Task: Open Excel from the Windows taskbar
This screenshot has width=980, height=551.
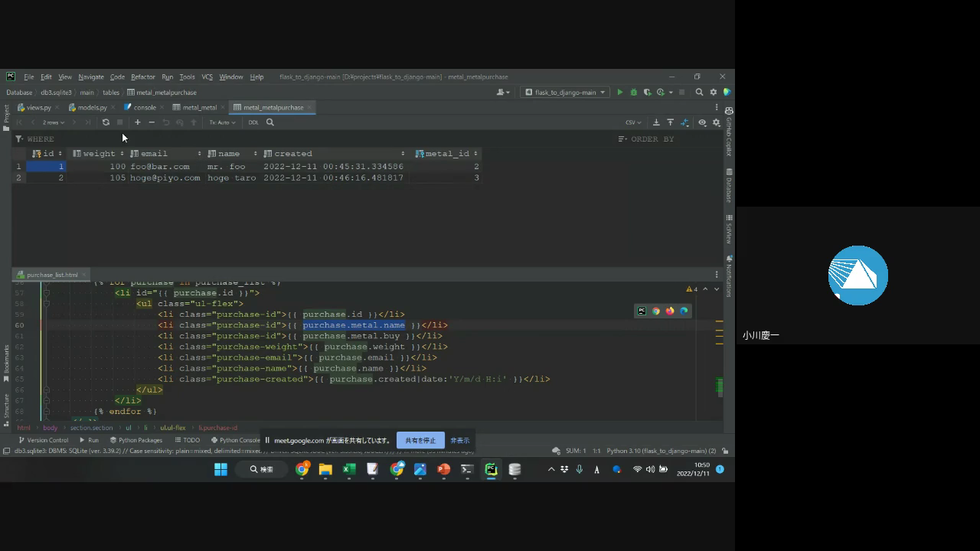Action: click(349, 470)
